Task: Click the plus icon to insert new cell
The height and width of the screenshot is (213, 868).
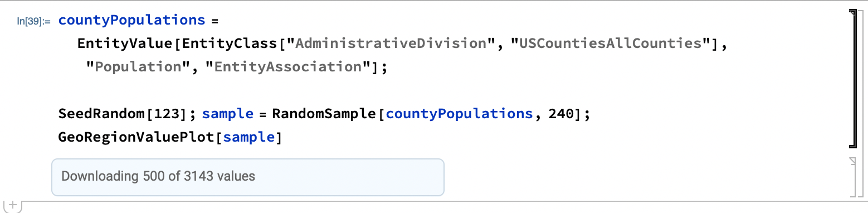Action: pos(12,206)
